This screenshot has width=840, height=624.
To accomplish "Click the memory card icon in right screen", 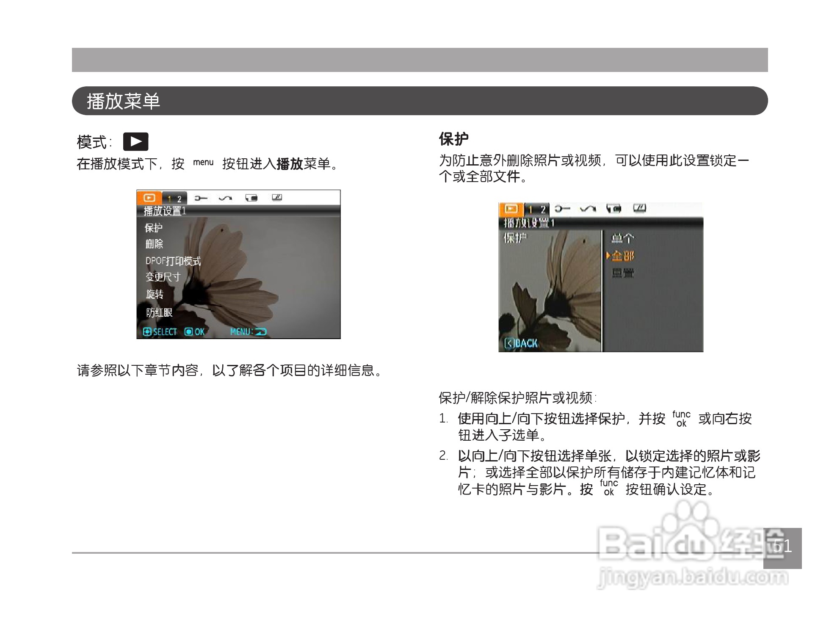I will (x=613, y=209).
